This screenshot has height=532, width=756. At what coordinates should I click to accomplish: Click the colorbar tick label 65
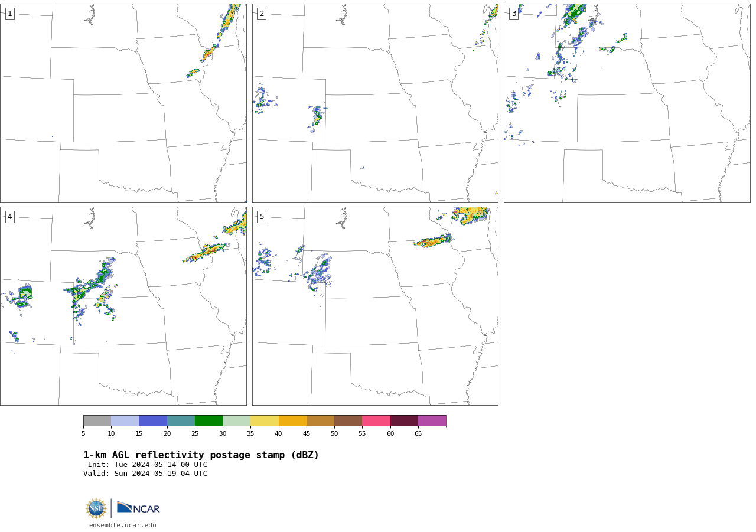(x=418, y=434)
